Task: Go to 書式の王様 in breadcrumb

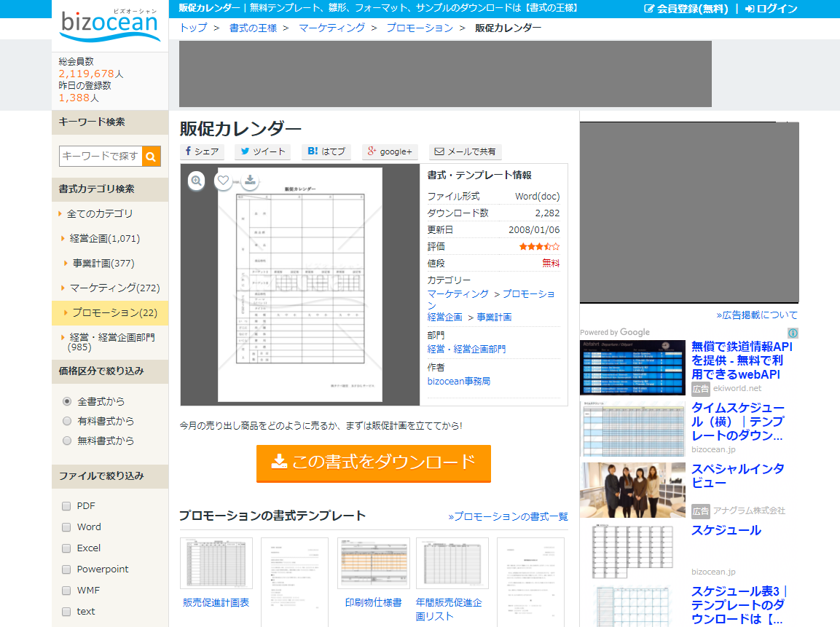Action: (x=254, y=28)
